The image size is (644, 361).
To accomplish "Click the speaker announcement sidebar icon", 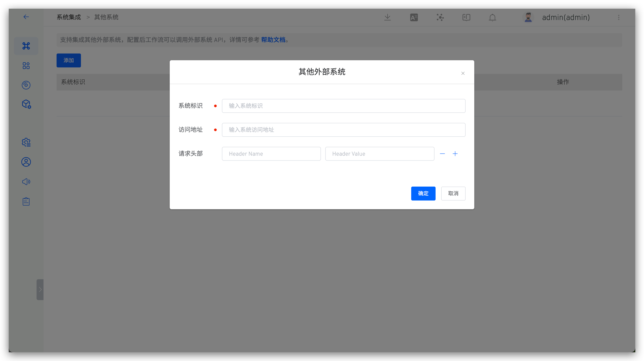I will (x=26, y=182).
